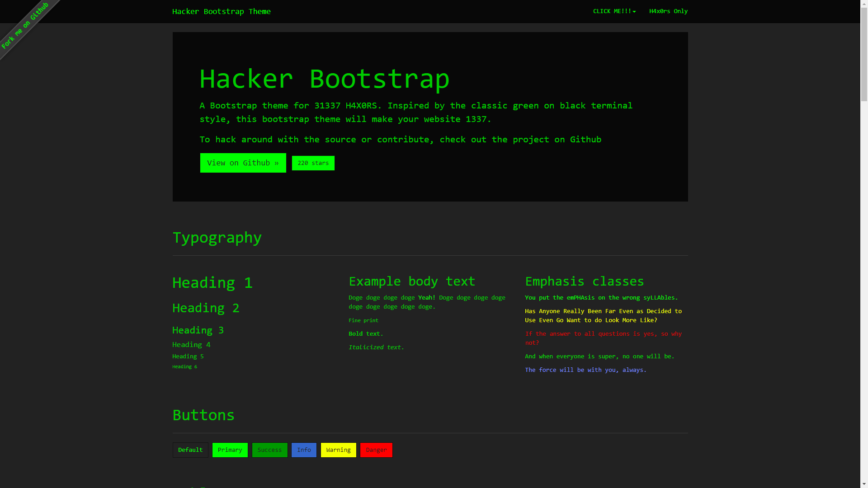Toggle the Success button active state
This screenshot has height=488, width=868.
coord(269,450)
